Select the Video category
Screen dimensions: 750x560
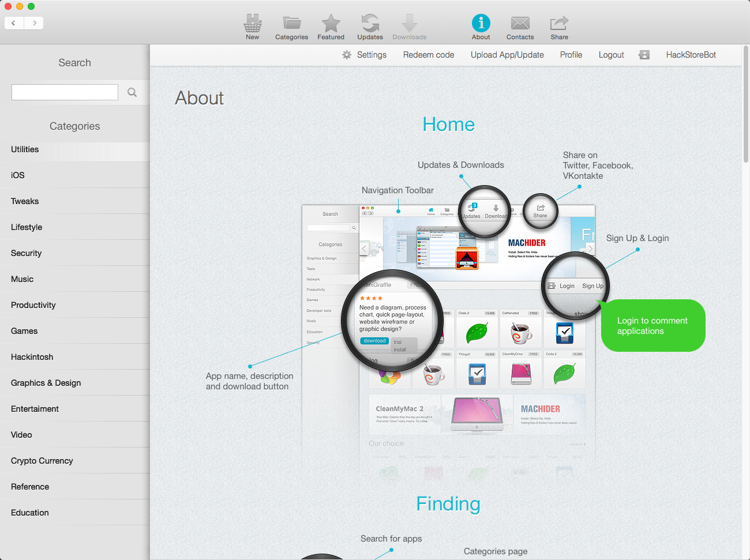(x=75, y=435)
